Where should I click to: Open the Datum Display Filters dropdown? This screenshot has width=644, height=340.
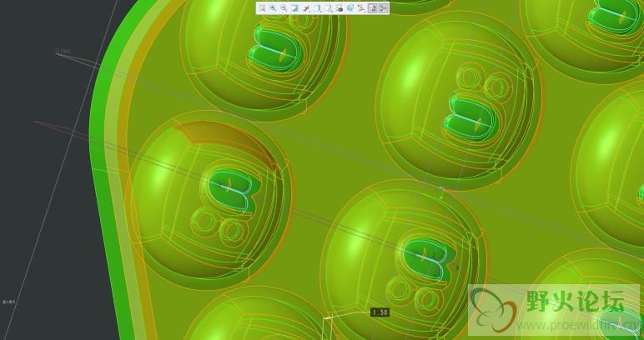[x=361, y=8]
